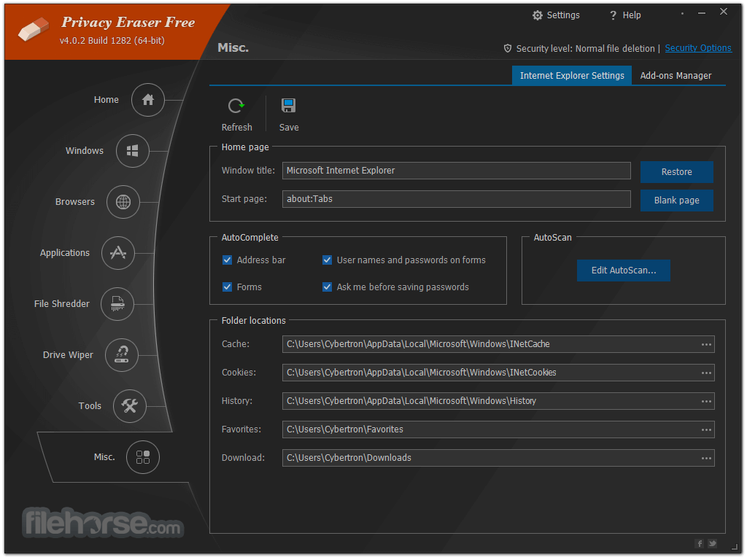Select the Drive Wiper icon
The image size is (747, 560).
(x=122, y=355)
